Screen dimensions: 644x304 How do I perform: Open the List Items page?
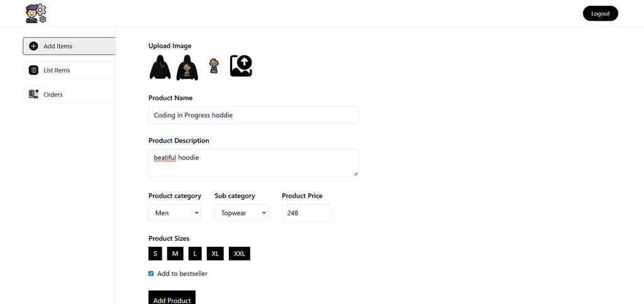(69, 70)
